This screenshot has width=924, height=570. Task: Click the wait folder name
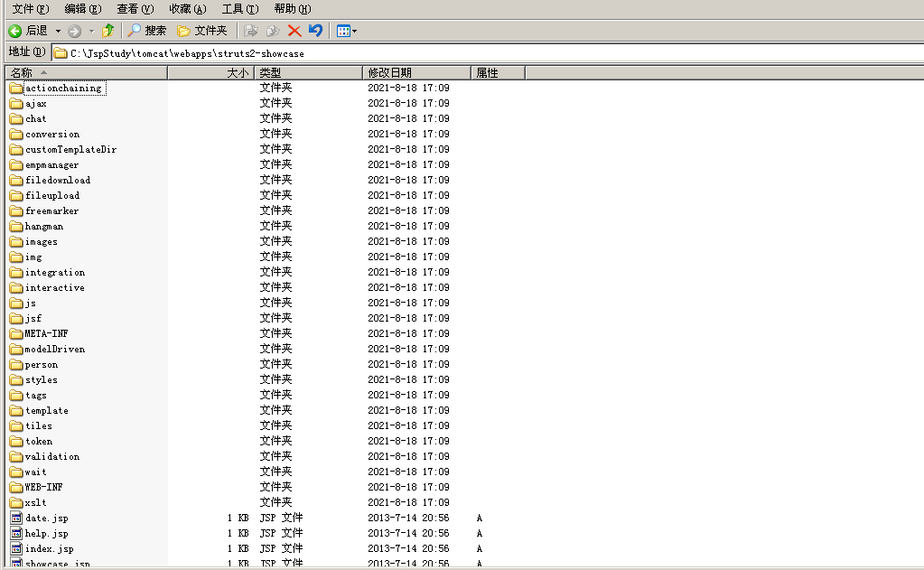[x=35, y=472]
